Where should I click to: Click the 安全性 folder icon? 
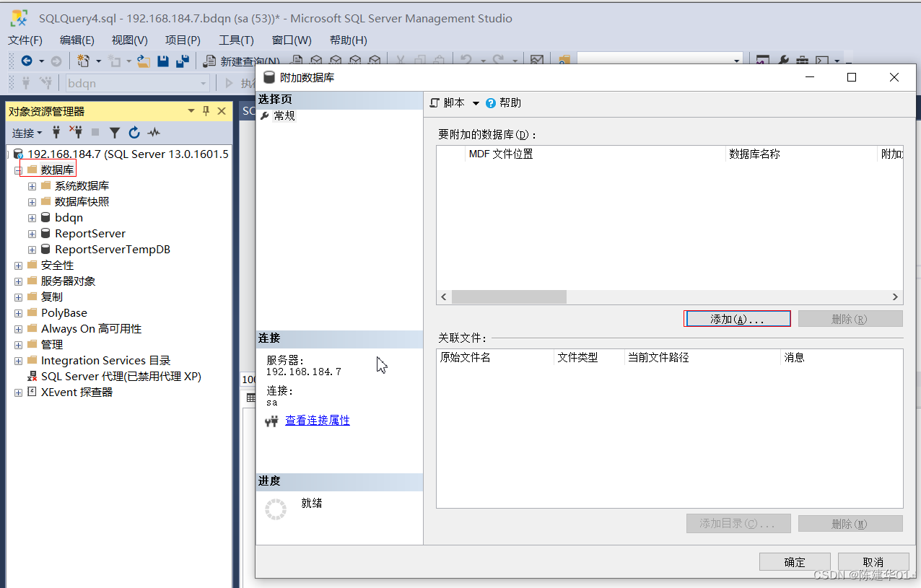[x=32, y=266]
